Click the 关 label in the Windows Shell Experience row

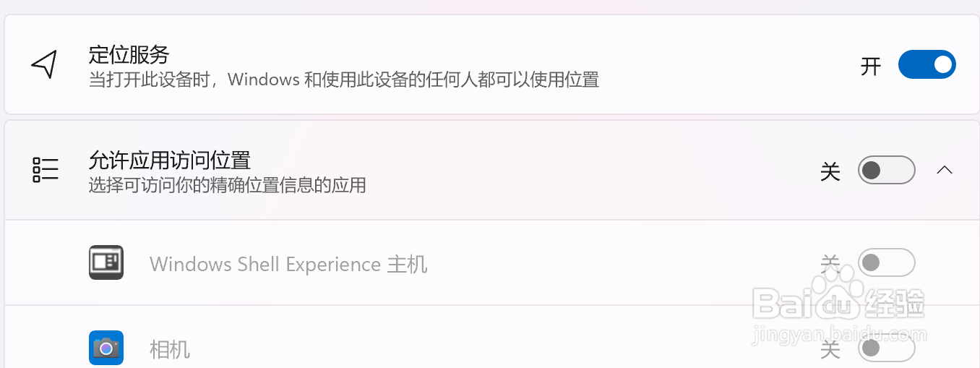coord(830,263)
